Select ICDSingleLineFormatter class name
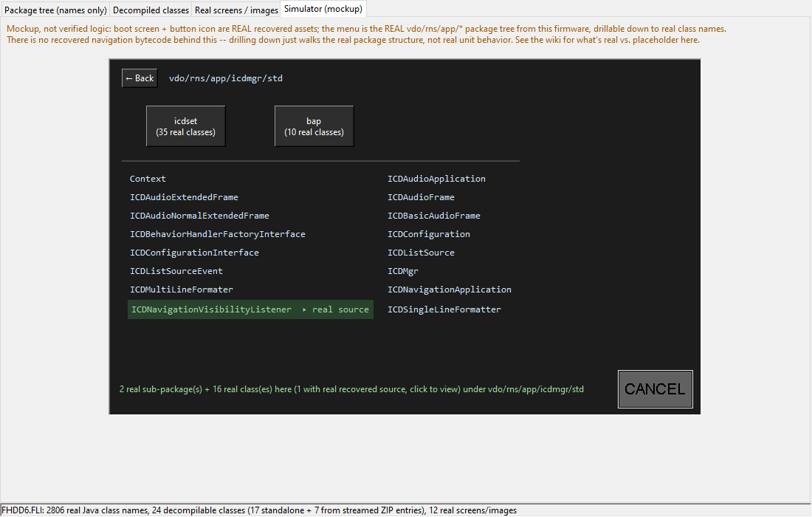Viewport: 812px width, 517px height. [x=444, y=309]
